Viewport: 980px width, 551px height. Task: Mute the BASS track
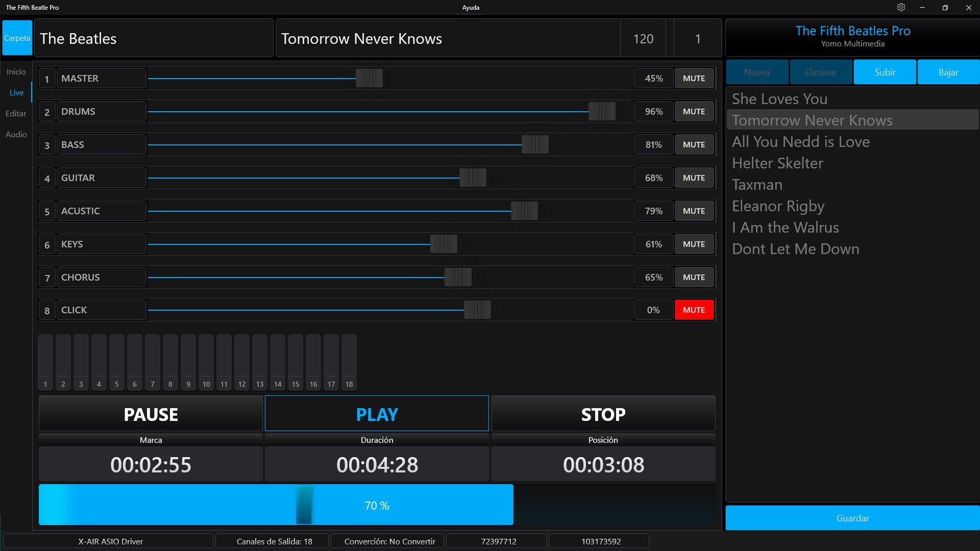click(694, 145)
